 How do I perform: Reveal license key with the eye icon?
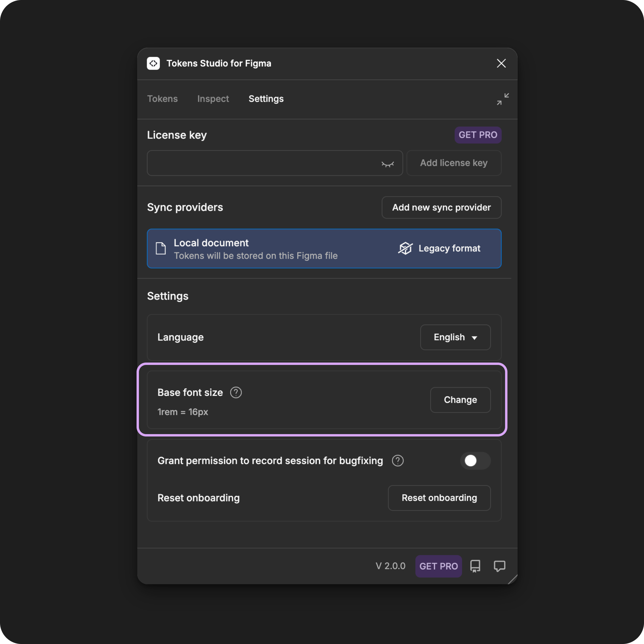388,163
